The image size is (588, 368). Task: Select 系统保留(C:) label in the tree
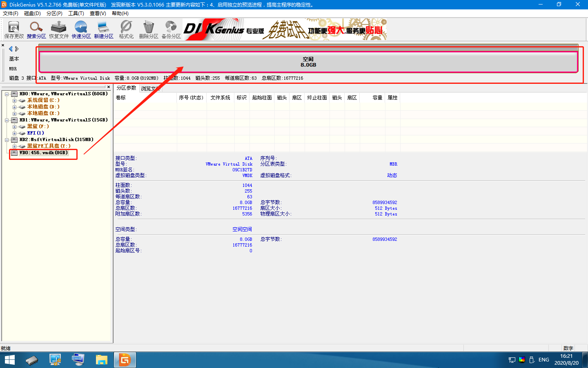(x=43, y=101)
